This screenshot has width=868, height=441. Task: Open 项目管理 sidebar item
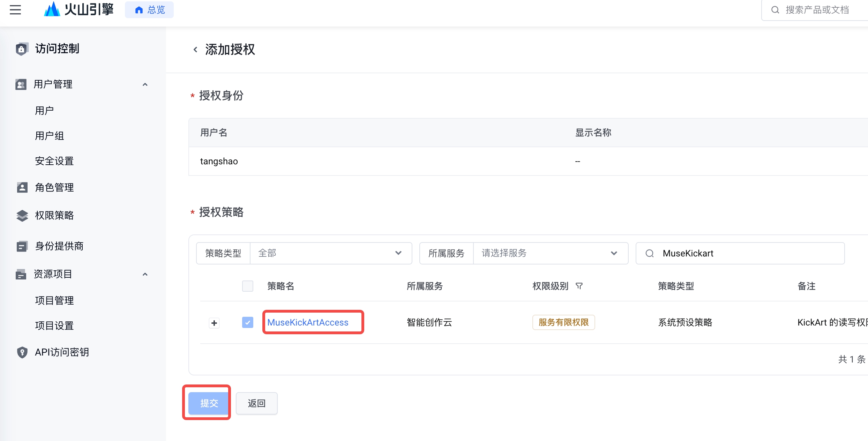click(54, 300)
